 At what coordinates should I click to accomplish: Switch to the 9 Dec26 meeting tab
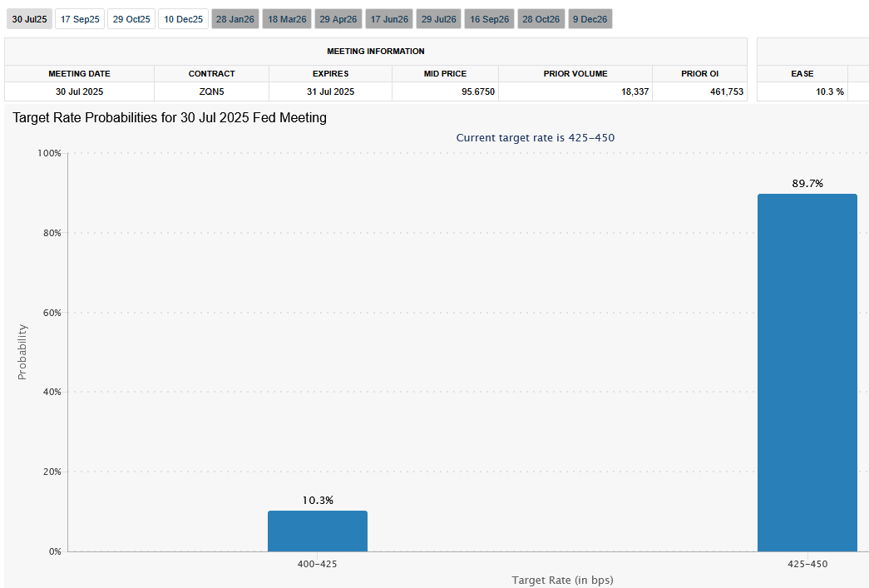590,19
